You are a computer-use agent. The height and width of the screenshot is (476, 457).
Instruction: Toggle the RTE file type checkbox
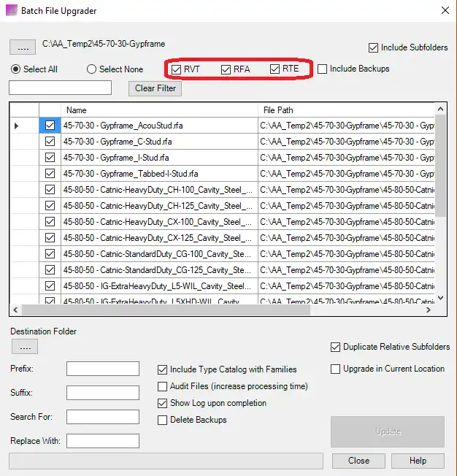275,69
